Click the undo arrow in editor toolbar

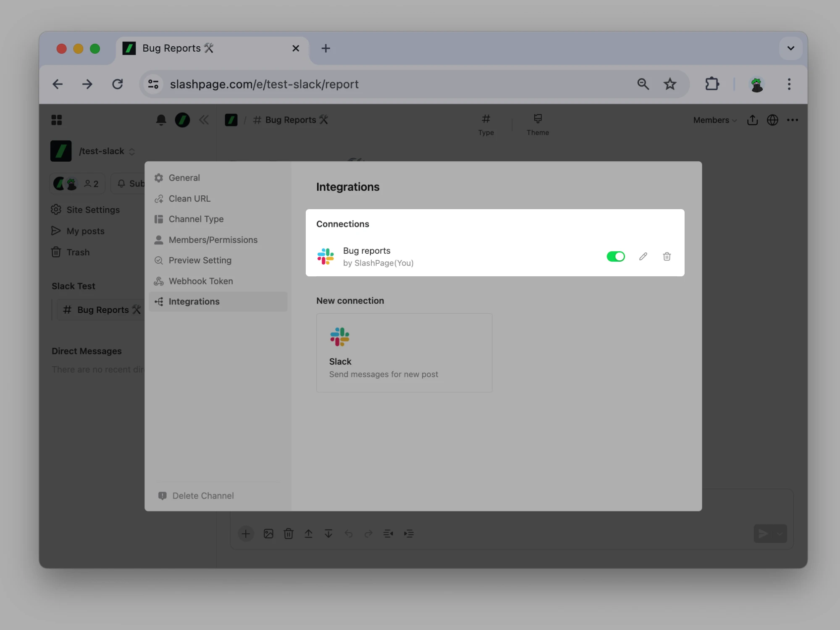[x=349, y=534]
